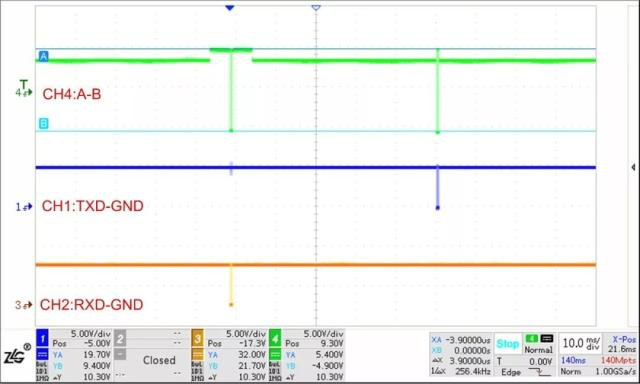Toggle the orange channel 3 box

(x=198, y=339)
